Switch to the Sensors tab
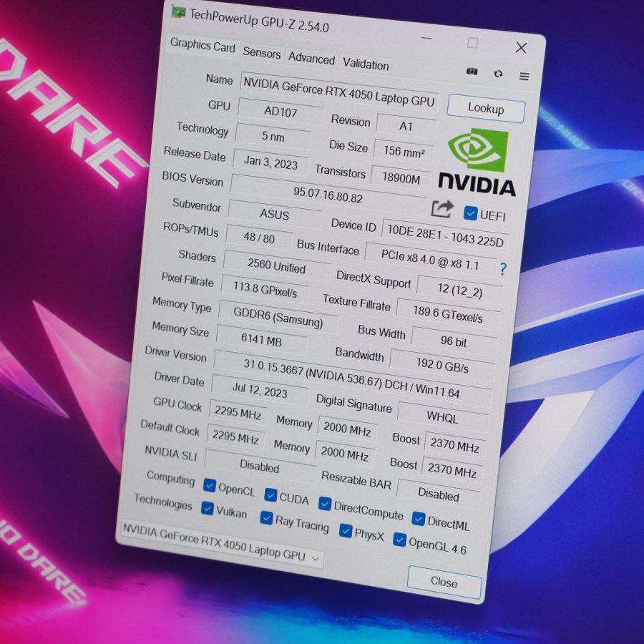Image resolution: width=644 pixels, height=644 pixels. [262, 52]
